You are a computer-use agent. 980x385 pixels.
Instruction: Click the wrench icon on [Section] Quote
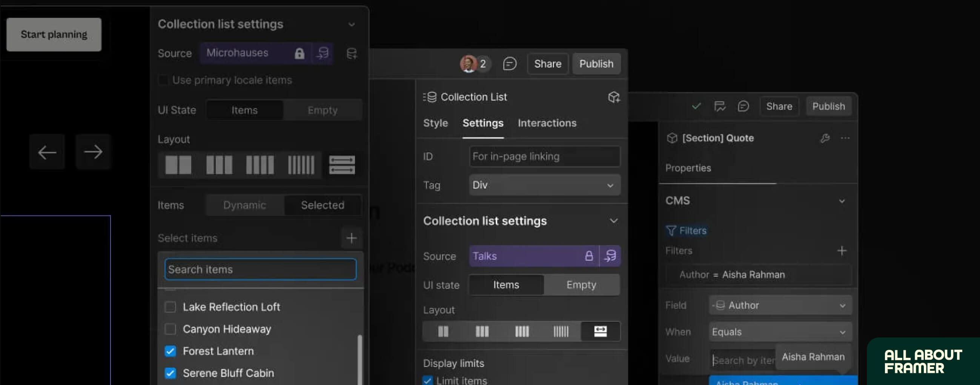tap(826, 138)
